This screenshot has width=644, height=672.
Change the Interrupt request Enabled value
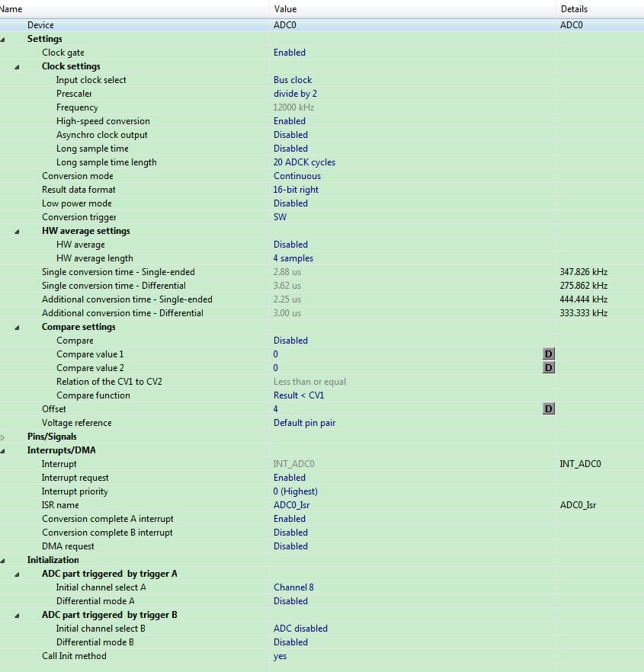pos(290,478)
